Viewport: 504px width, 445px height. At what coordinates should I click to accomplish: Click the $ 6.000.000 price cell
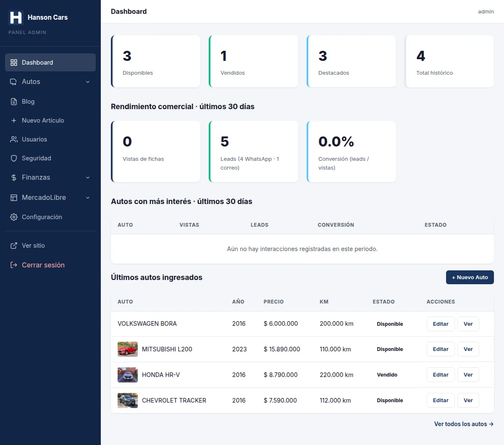pyautogui.click(x=281, y=324)
